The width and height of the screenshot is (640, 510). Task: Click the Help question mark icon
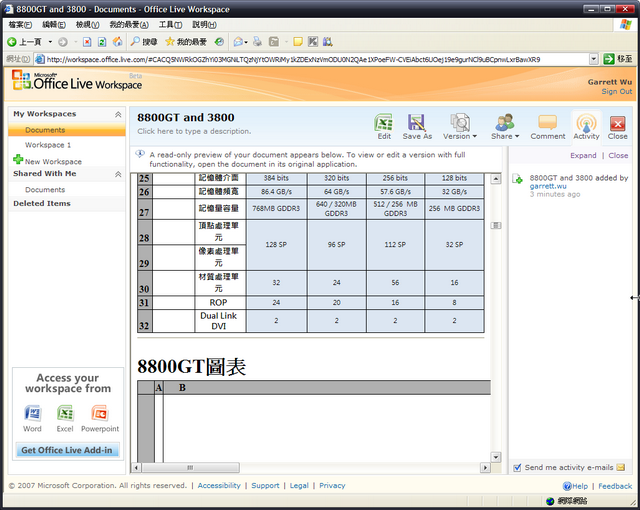(x=567, y=486)
